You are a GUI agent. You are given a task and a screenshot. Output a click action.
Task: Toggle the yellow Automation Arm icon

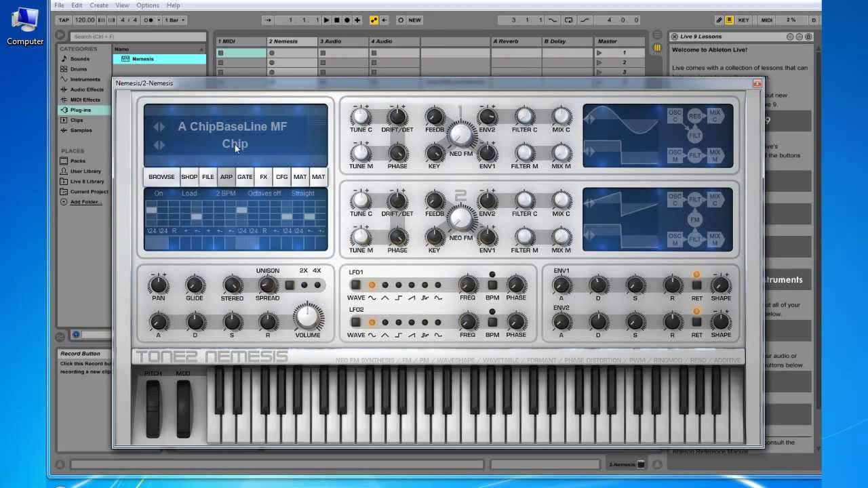pos(374,20)
